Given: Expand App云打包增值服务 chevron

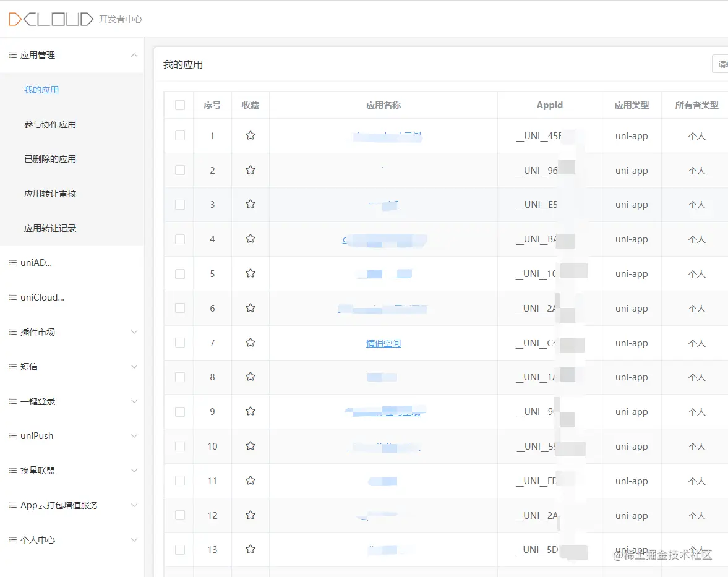Looking at the screenshot, I should 134,505.
